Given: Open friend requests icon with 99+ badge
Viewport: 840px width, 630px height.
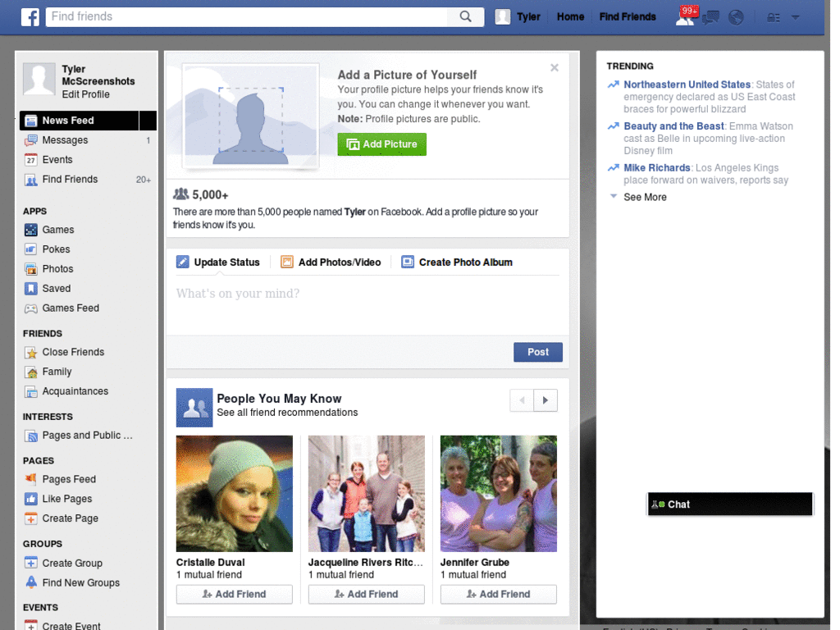Looking at the screenshot, I should (686, 17).
